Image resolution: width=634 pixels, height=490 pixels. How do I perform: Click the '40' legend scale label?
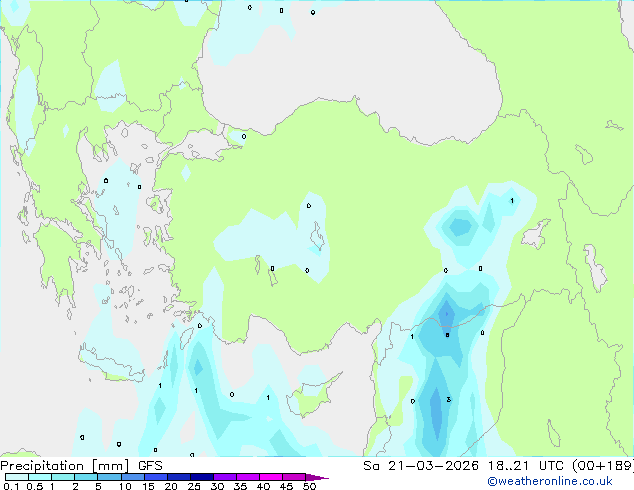(263, 486)
